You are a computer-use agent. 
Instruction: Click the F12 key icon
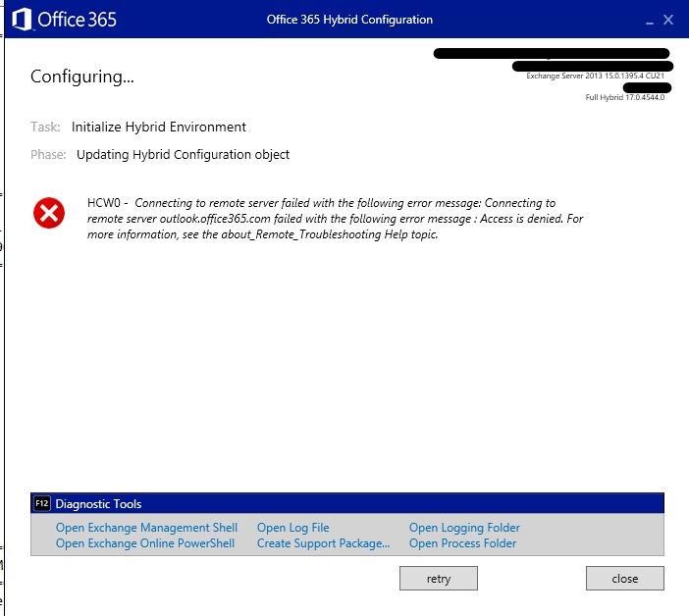[42, 503]
